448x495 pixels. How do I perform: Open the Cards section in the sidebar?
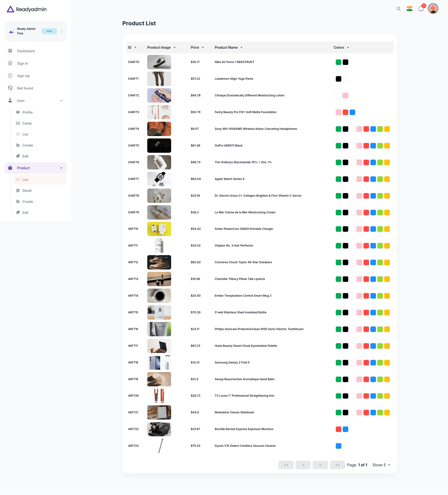27,123
